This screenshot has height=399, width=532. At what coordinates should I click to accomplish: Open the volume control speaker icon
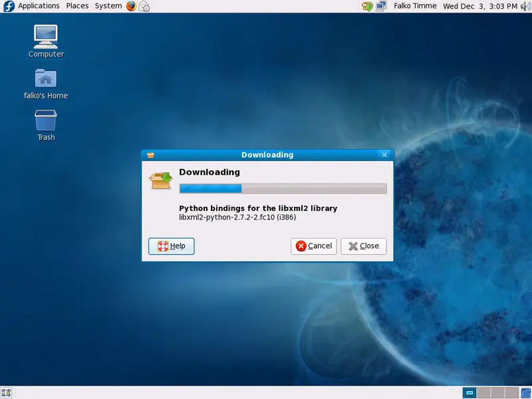point(525,6)
